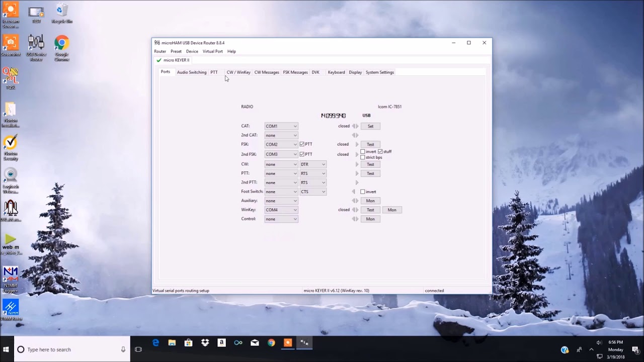Click the FSK Test button
Viewport: 644px width, 362px height.
click(x=370, y=144)
